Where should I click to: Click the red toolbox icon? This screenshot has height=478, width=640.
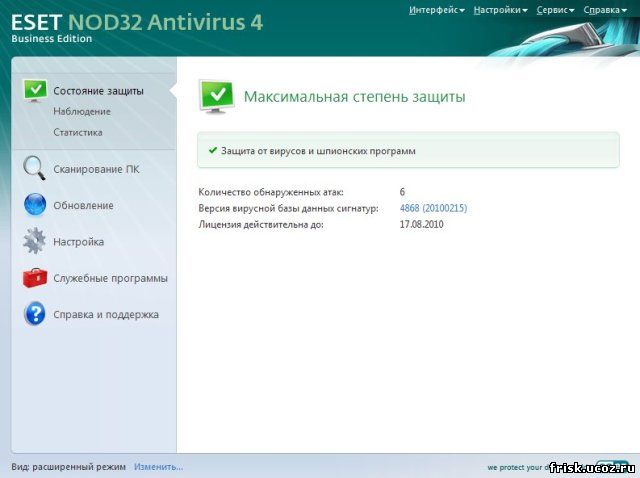pos(35,278)
